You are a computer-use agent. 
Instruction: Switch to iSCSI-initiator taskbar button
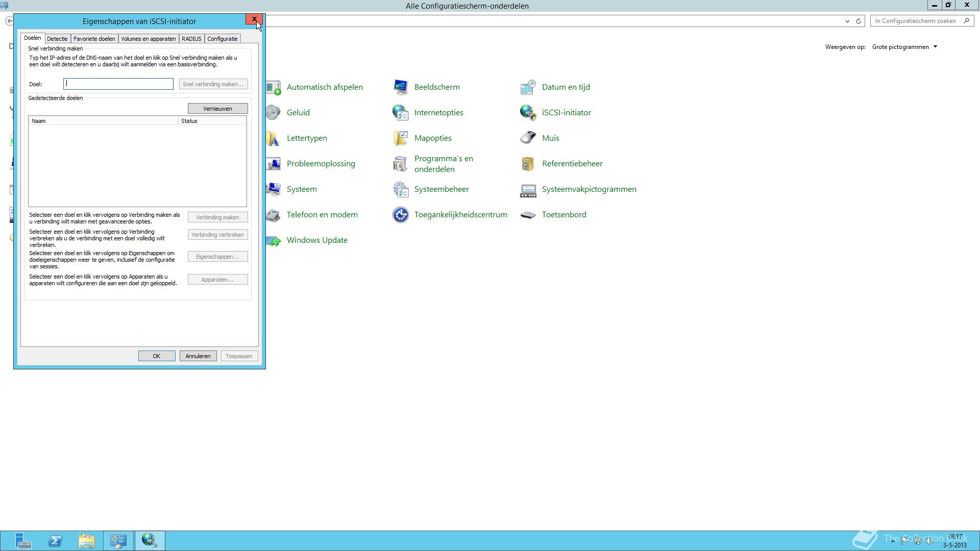(150, 541)
